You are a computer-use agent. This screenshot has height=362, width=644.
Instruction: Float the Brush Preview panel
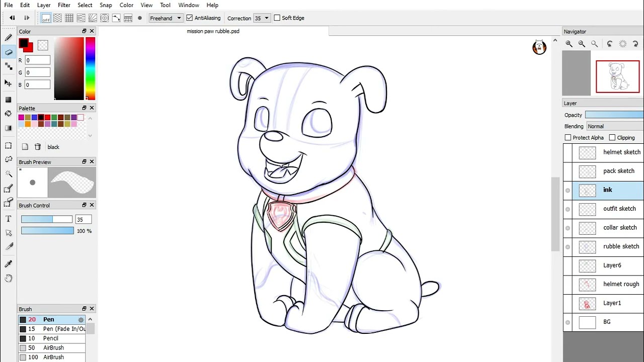[85, 162]
